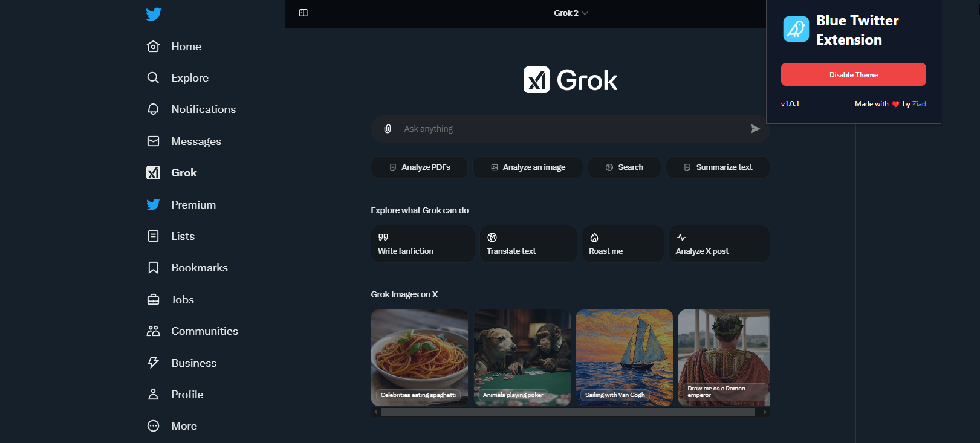This screenshot has height=443, width=980.
Task: Open the Celebrities eating spaghetti image
Action: [420, 358]
